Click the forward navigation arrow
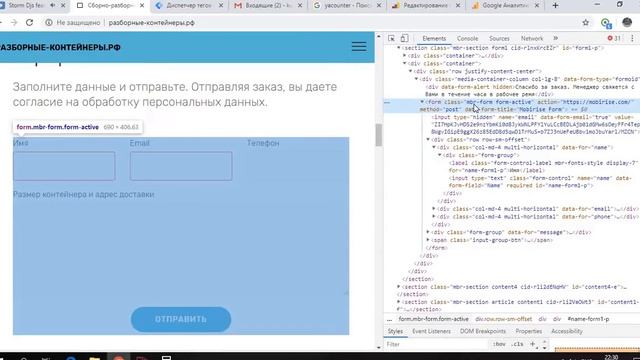The image size is (640, 360). tap(14, 22)
